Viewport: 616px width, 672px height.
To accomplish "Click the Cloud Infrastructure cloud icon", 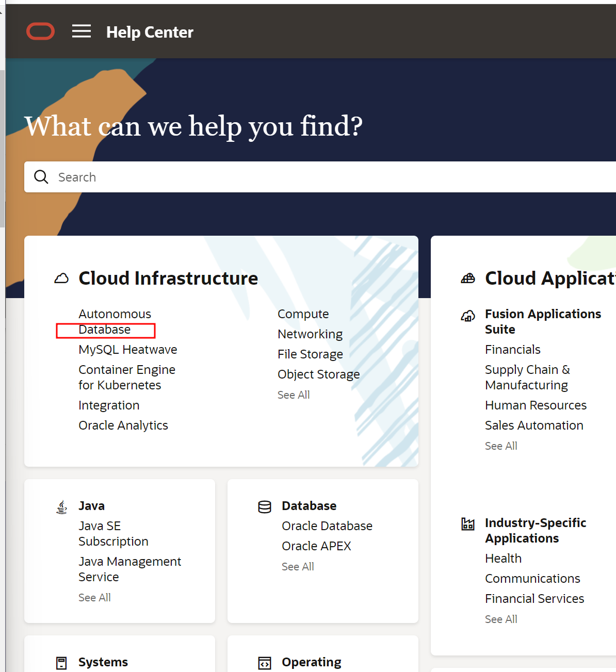I will (x=61, y=278).
